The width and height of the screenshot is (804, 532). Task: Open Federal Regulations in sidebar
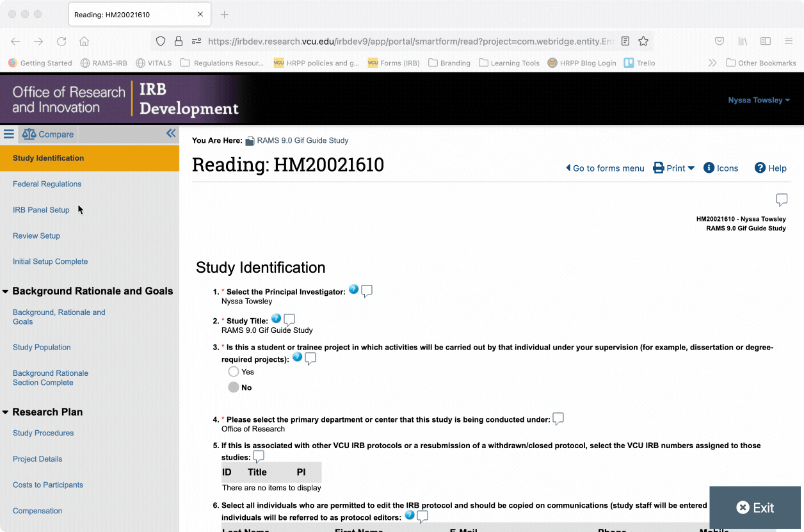tap(47, 184)
